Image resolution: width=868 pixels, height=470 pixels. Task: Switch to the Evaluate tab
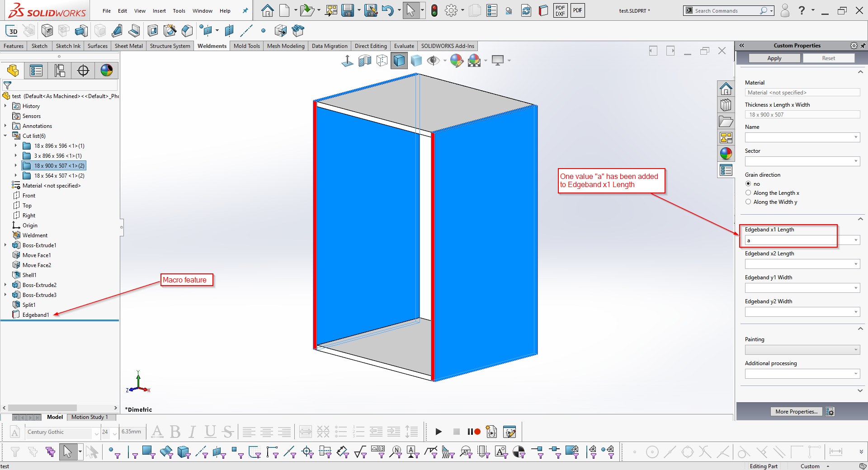click(404, 46)
